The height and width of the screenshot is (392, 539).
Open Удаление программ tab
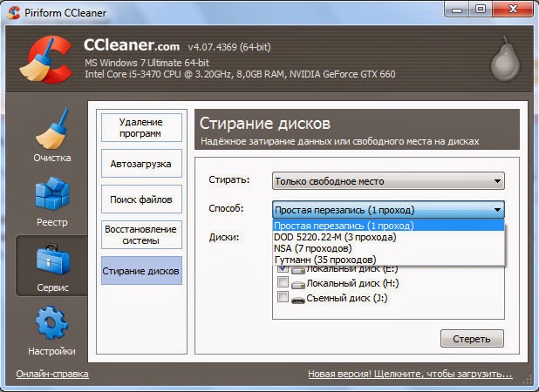point(141,128)
